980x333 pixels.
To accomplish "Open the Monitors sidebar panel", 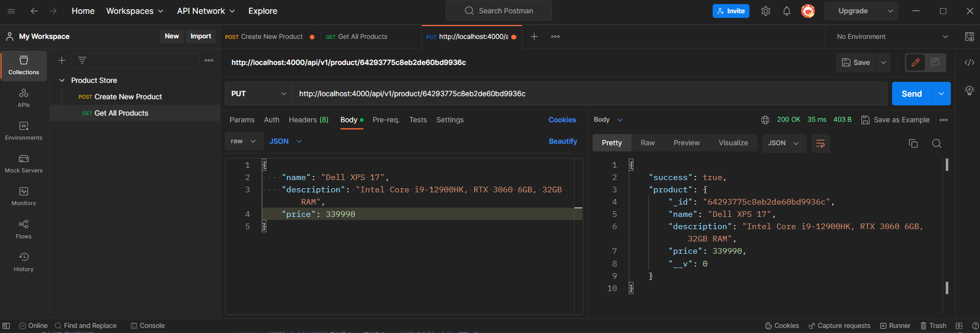I will [24, 196].
